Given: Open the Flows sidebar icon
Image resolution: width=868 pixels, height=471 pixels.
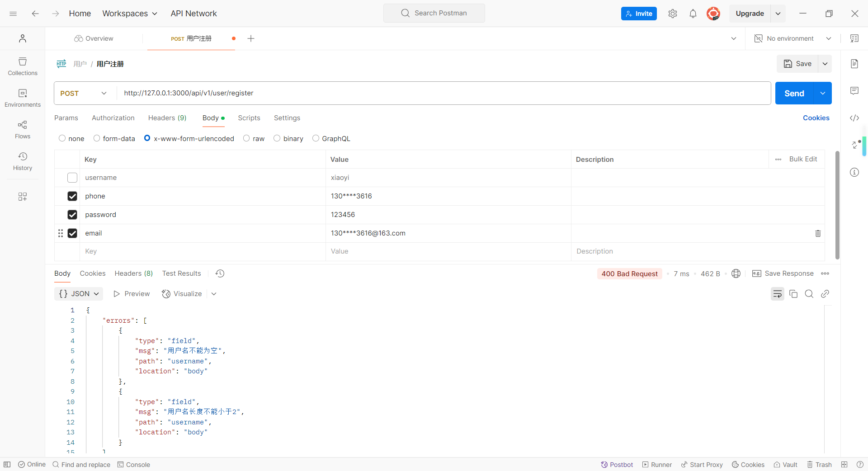Looking at the screenshot, I should [23, 129].
